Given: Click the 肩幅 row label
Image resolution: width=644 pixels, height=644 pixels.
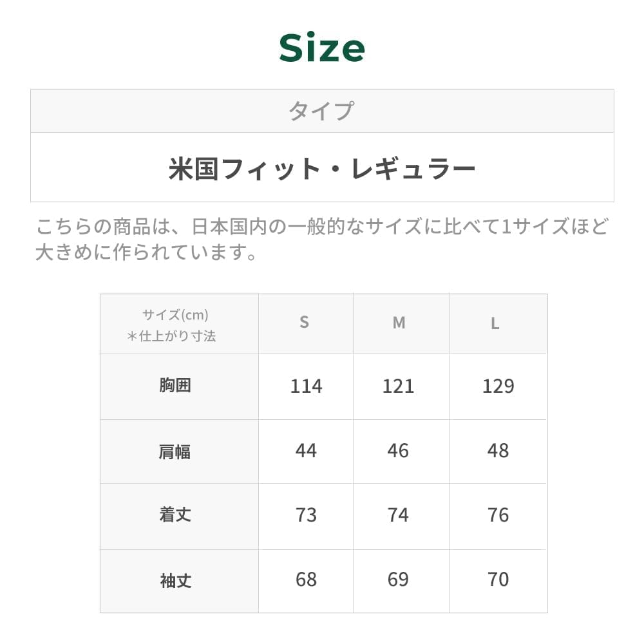Looking at the screenshot, I should pos(175,451).
